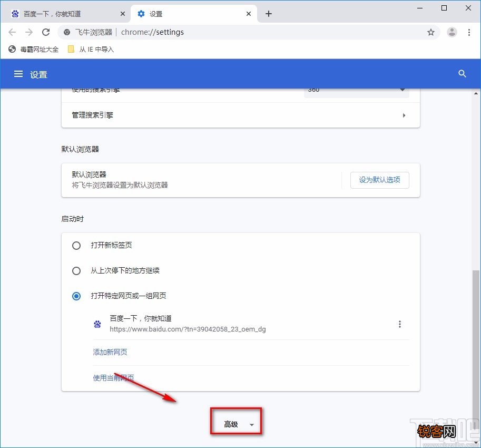Maximize the browser window
The image size is (481, 448).
point(444,8)
